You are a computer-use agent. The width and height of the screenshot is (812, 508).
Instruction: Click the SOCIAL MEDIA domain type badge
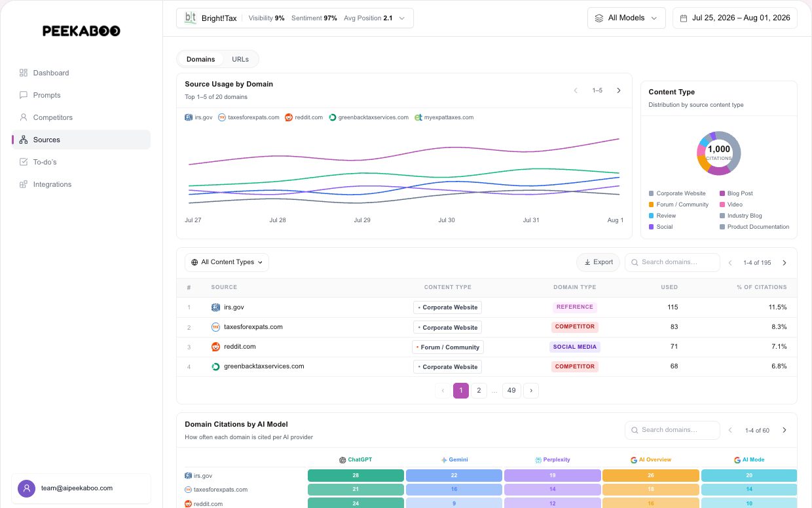(575, 347)
